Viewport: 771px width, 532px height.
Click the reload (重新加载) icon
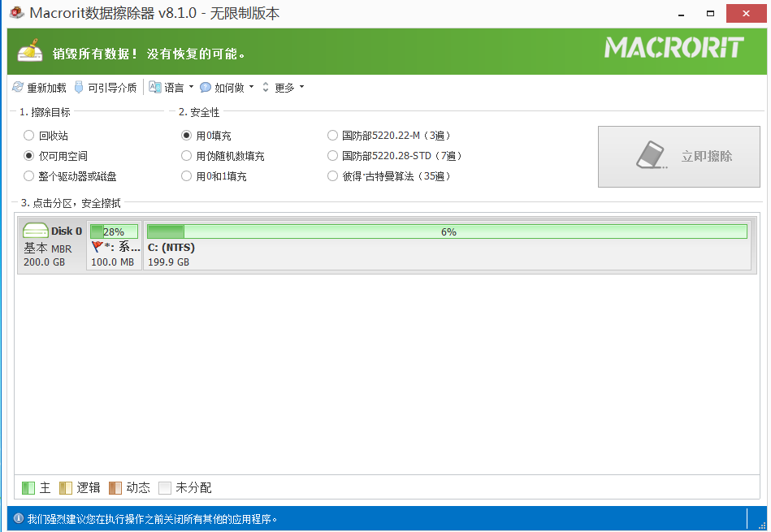tap(18, 87)
